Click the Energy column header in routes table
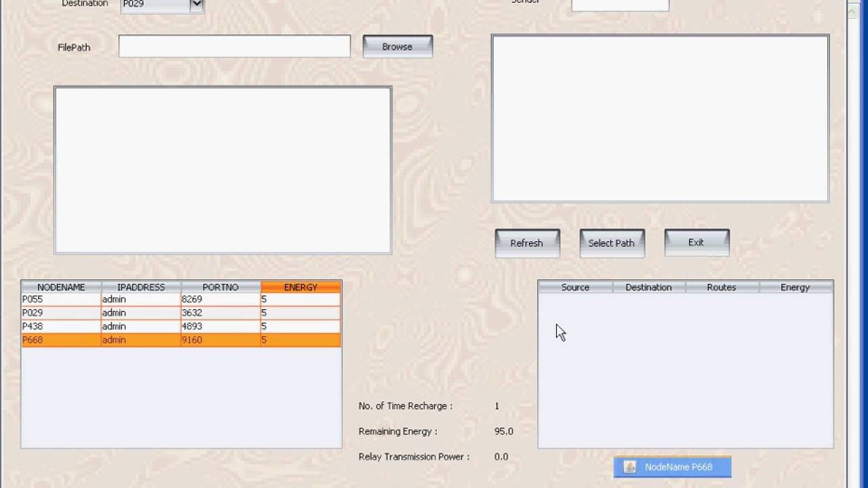 795,287
